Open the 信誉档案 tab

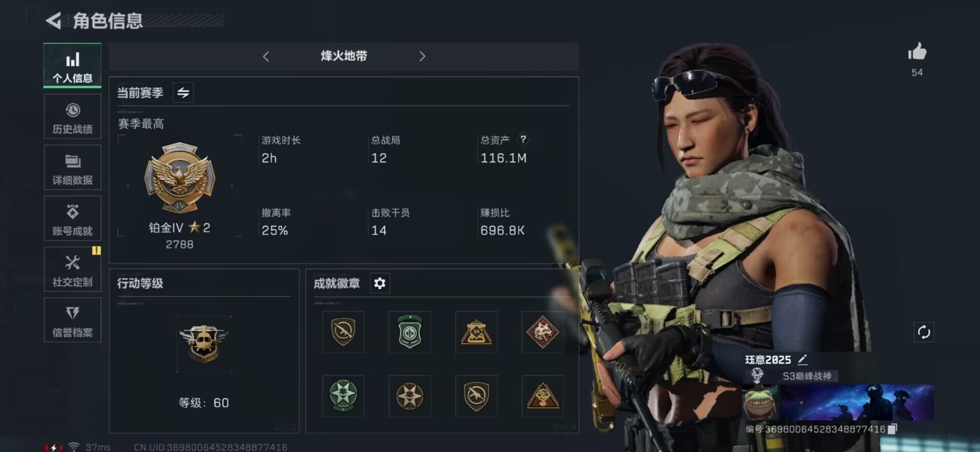pos(72,320)
